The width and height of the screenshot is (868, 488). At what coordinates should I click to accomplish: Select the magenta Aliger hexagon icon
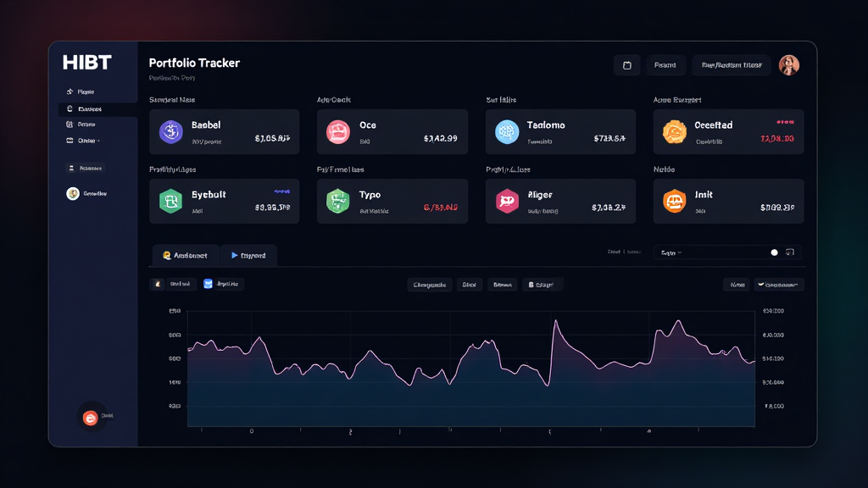506,201
